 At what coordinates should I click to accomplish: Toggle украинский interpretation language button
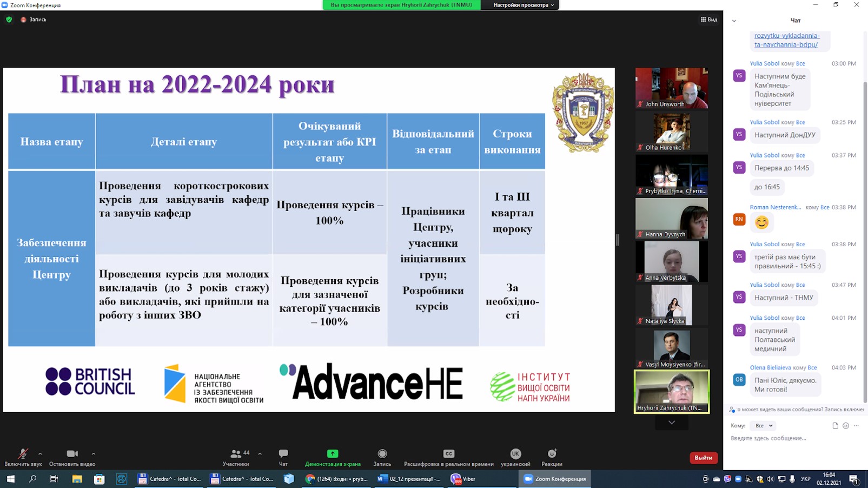(x=515, y=454)
